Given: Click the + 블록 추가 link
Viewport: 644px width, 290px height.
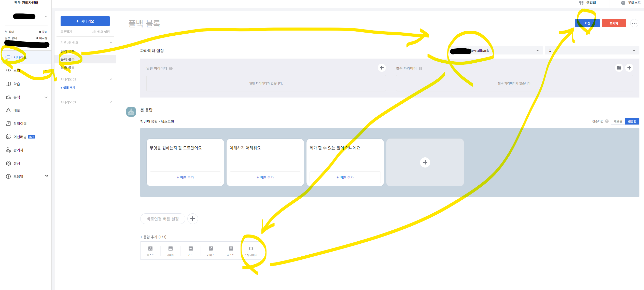Looking at the screenshot, I should click(68, 88).
